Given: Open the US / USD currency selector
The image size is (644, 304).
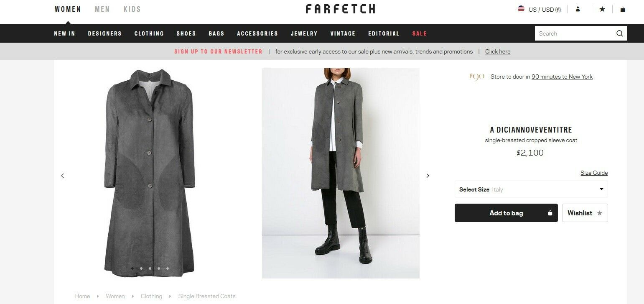Looking at the screenshot, I should pos(545,10).
